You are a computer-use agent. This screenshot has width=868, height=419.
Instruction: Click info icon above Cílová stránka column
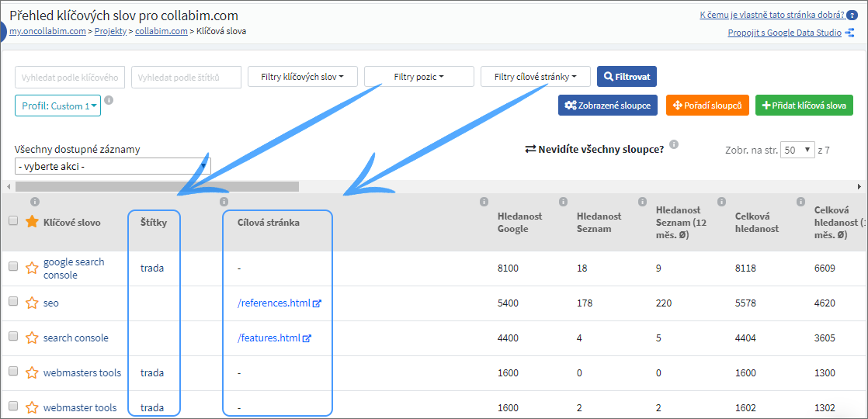click(224, 202)
